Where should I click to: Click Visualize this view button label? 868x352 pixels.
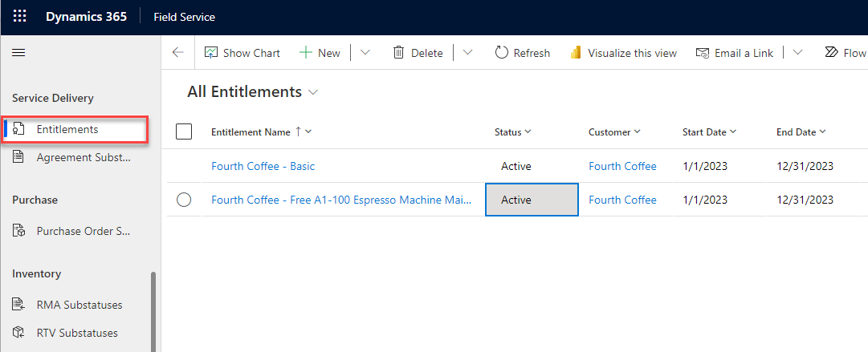[x=632, y=53]
